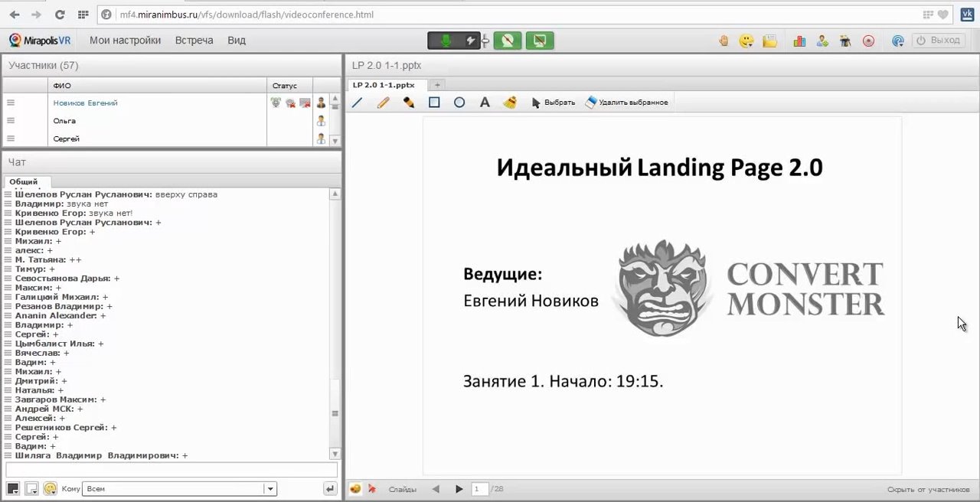Select the text 'A' tool
This screenshot has height=502, width=980.
click(x=485, y=103)
